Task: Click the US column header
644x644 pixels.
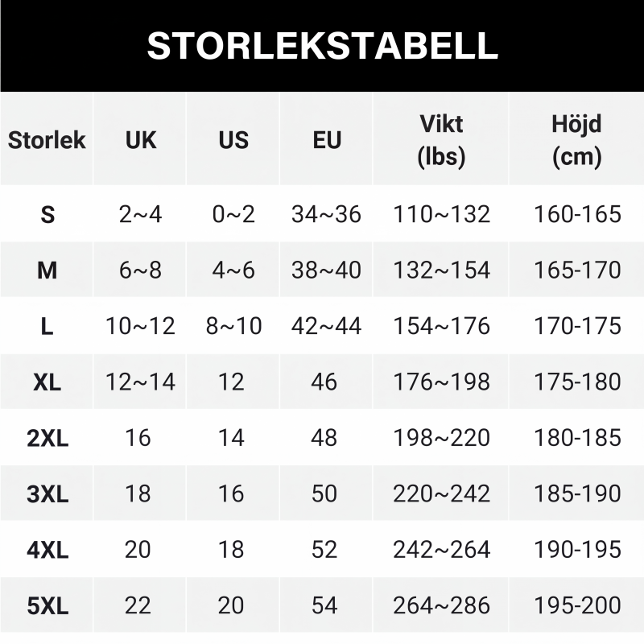Action: point(233,139)
